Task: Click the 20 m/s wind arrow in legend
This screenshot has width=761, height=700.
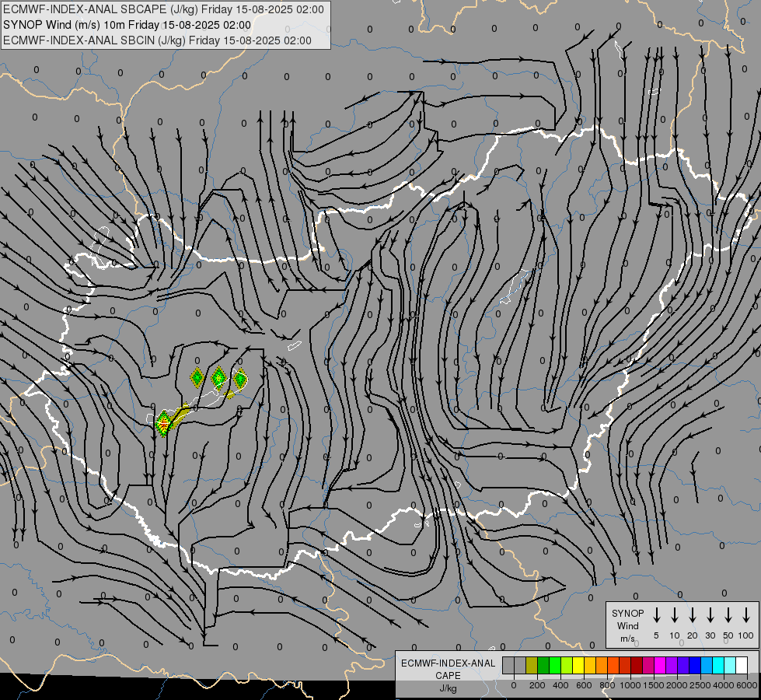Action: (x=692, y=615)
